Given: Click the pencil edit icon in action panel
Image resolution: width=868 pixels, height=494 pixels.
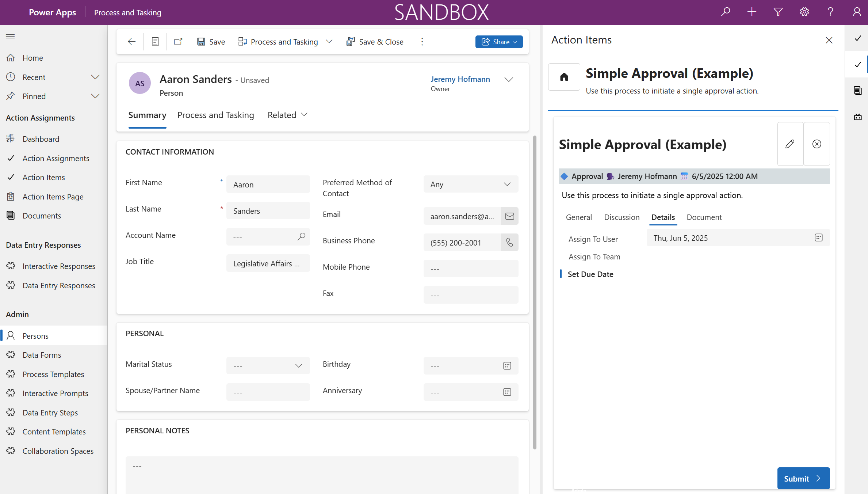Looking at the screenshot, I should coord(790,144).
